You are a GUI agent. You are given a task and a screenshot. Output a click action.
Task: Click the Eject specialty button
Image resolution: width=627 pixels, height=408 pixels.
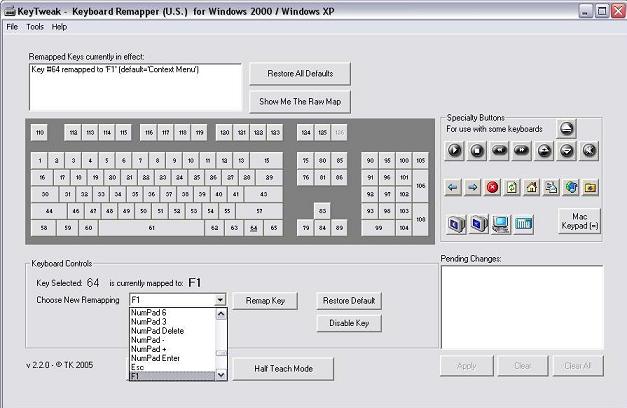[x=566, y=129]
